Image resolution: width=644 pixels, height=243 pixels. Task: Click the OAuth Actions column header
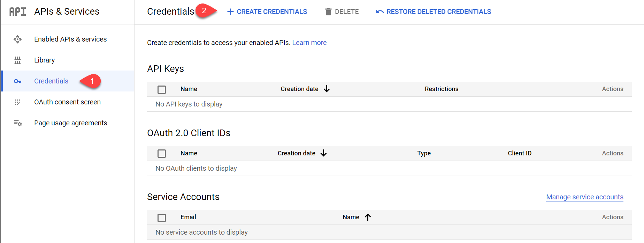click(613, 153)
